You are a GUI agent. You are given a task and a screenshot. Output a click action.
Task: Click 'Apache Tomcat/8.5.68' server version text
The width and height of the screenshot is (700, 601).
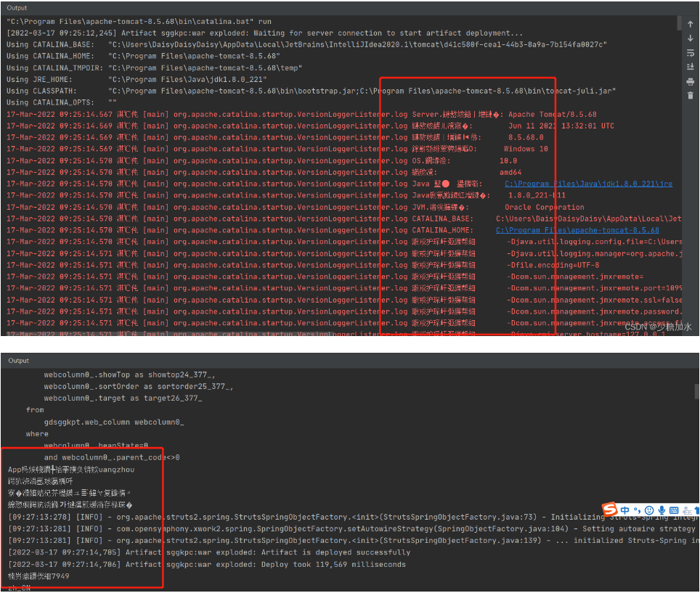553,114
